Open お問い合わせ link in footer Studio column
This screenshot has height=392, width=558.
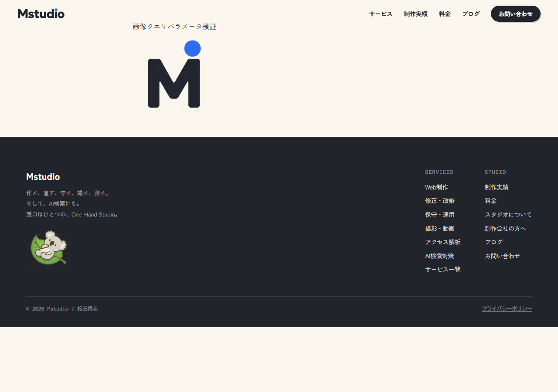tap(502, 256)
